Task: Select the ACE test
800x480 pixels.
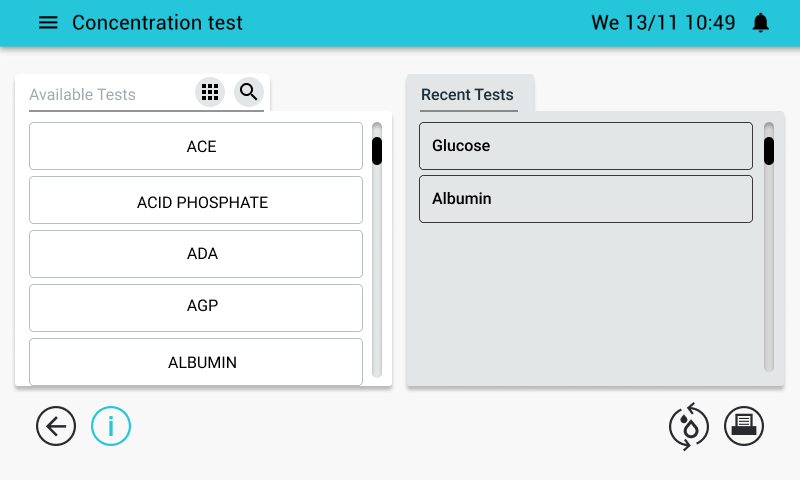Action: [196, 146]
